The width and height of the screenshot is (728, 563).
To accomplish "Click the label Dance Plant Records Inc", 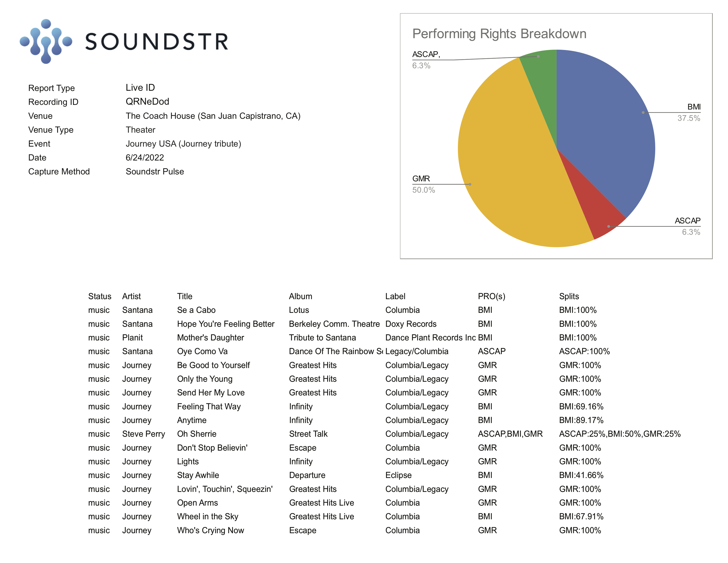I will click(x=430, y=338).
